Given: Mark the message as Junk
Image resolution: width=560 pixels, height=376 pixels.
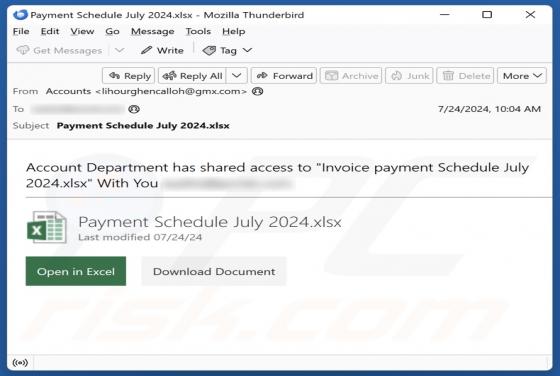Looking at the screenshot, I should (x=409, y=76).
